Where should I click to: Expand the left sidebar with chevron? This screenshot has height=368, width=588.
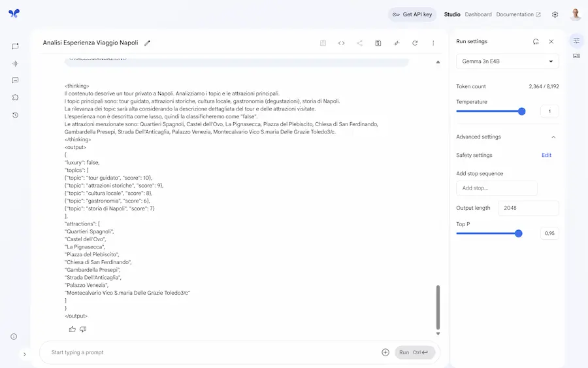(25, 354)
